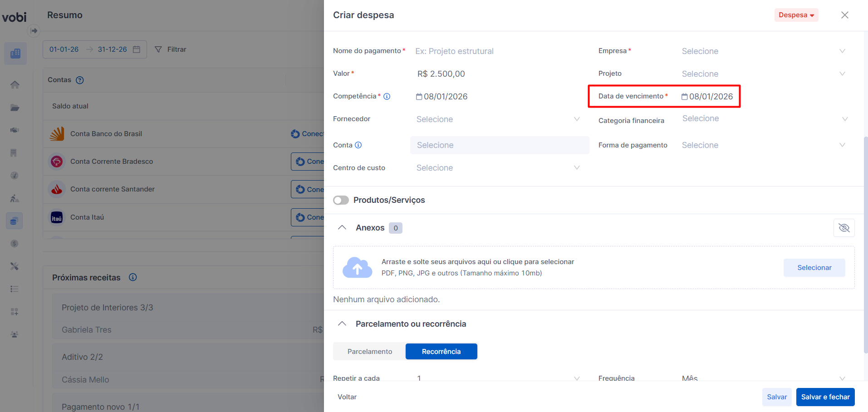Click the panel's vertical scrollbar

coord(866,245)
